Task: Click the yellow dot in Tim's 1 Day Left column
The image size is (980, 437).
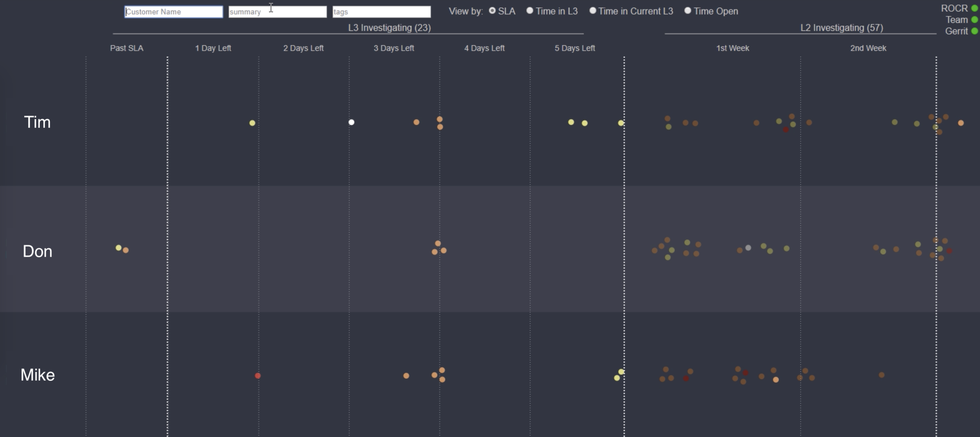Action: point(252,123)
